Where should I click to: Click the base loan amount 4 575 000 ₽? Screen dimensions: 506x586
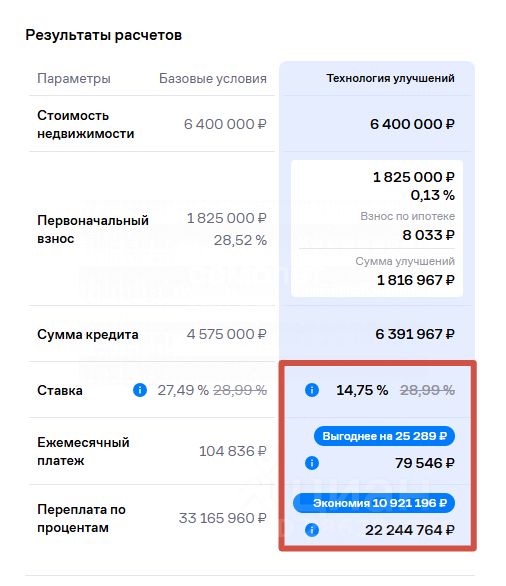(226, 334)
